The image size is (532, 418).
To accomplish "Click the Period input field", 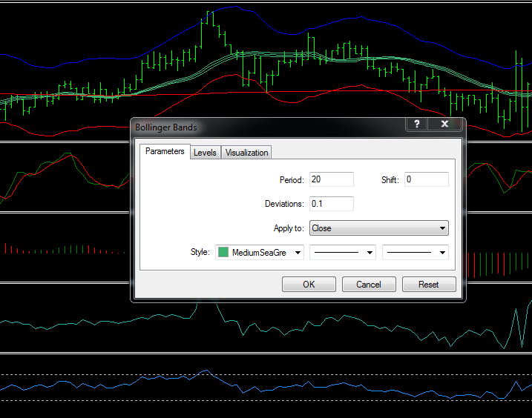I will (331, 179).
